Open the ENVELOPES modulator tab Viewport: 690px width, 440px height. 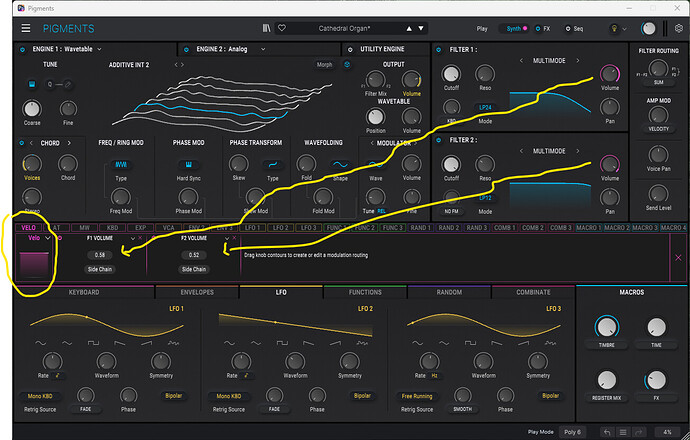pyautogui.click(x=197, y=292)
